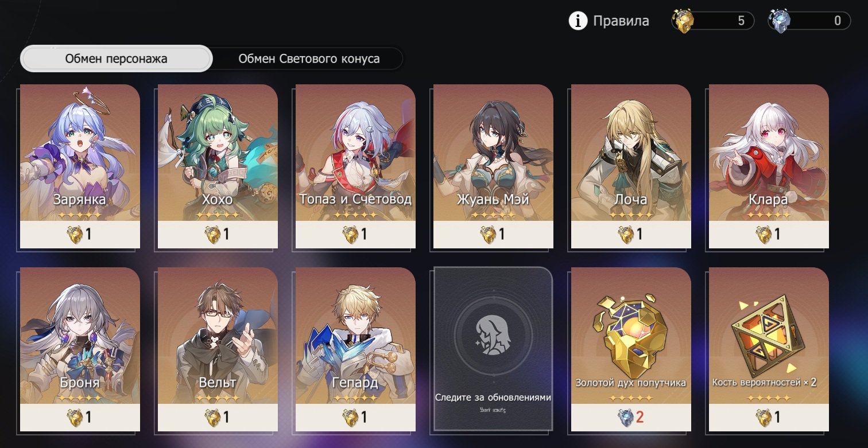This screenshot has height=448, width=868.
Task: Click the info icon beside Правила
Action: click(x=578, y=21)
